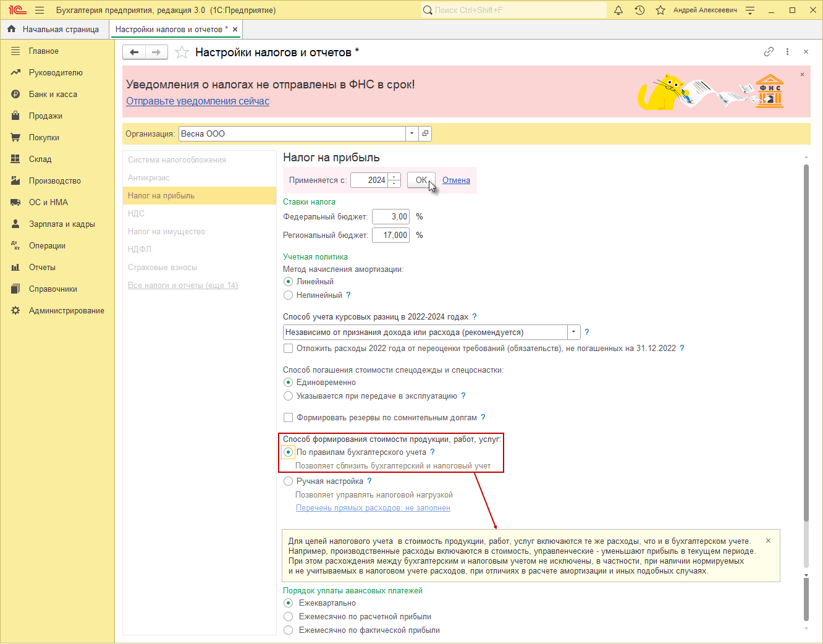Open organization card icon next to Весна ООО
823x644 pixels.
[424, 133]
